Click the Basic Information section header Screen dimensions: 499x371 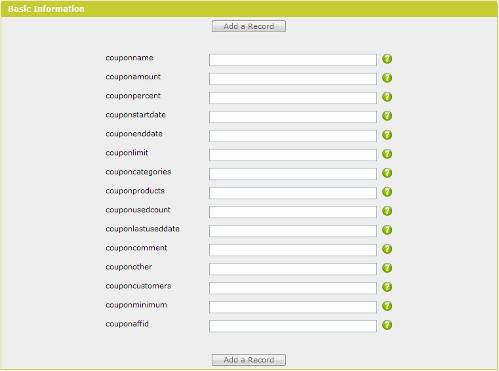click(249, 9)
